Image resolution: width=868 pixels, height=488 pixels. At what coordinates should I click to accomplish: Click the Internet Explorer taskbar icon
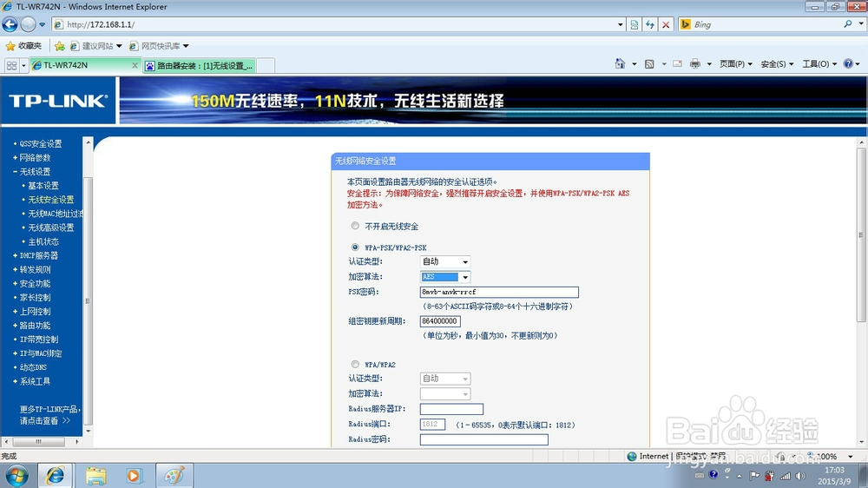pos(55,475)
